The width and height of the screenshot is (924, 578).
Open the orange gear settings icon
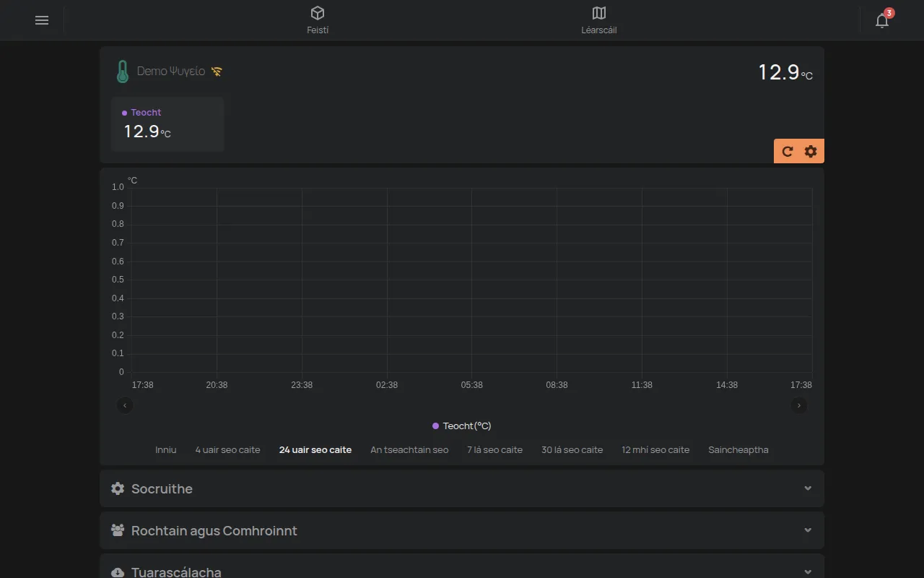tap(811, 151)
